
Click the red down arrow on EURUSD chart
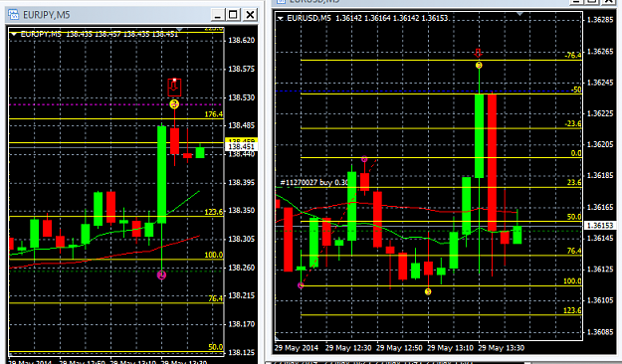[x=478, y=53]
